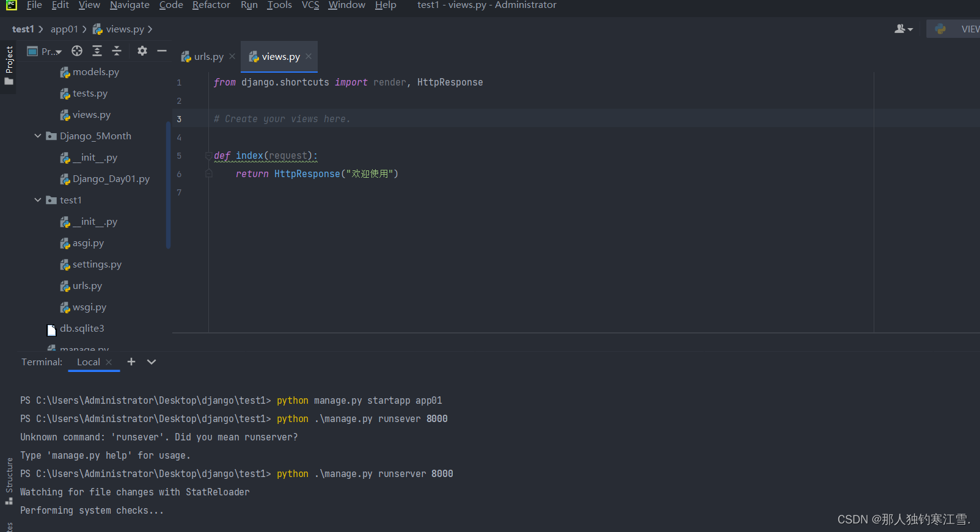
Task: Click the app01 breadcrumb
Action: [64, 29]
